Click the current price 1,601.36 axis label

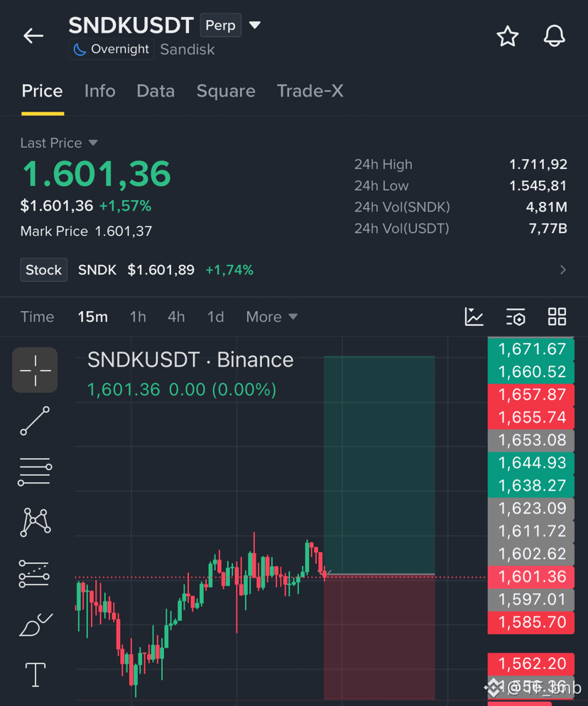click(x=531, y=577)
